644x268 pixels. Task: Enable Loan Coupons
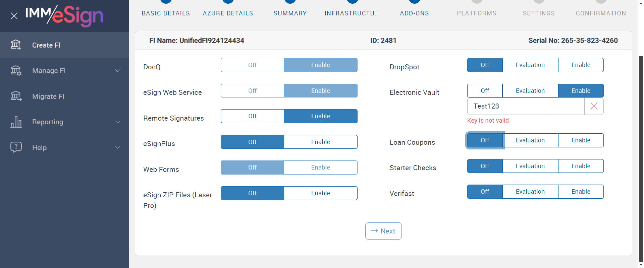tap(581, 140)
